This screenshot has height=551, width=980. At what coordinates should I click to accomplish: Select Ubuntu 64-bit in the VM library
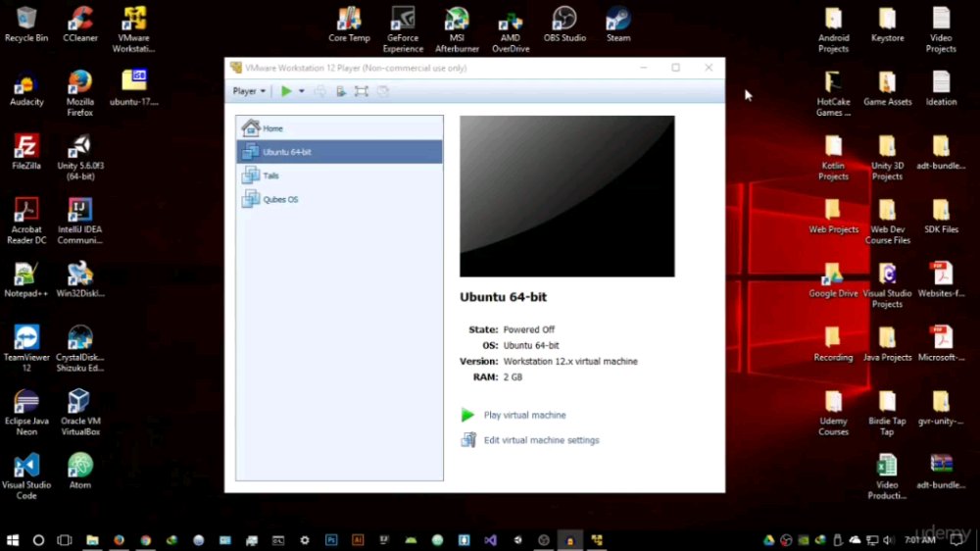tap(339, 152)
